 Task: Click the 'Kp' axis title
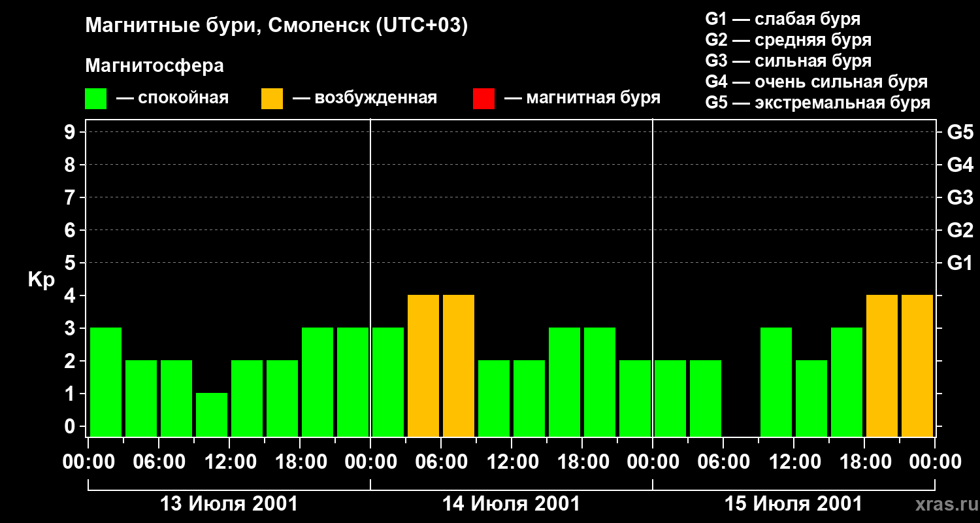41,280
